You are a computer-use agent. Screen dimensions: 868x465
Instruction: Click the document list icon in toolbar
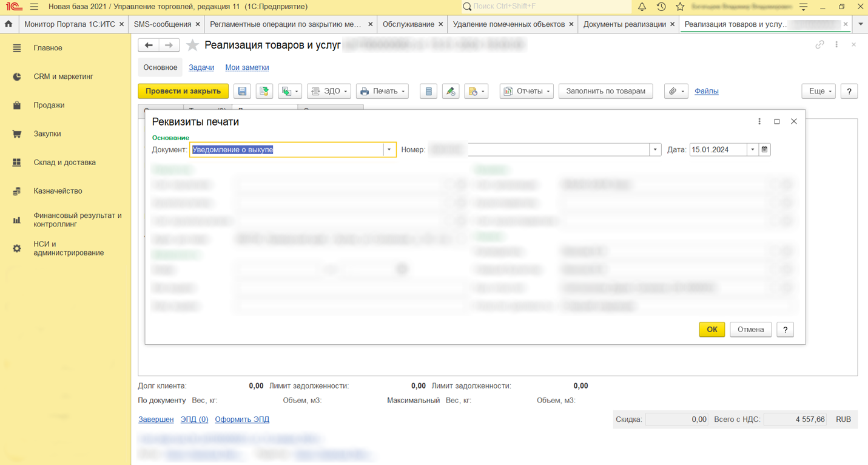pos(428,91)
